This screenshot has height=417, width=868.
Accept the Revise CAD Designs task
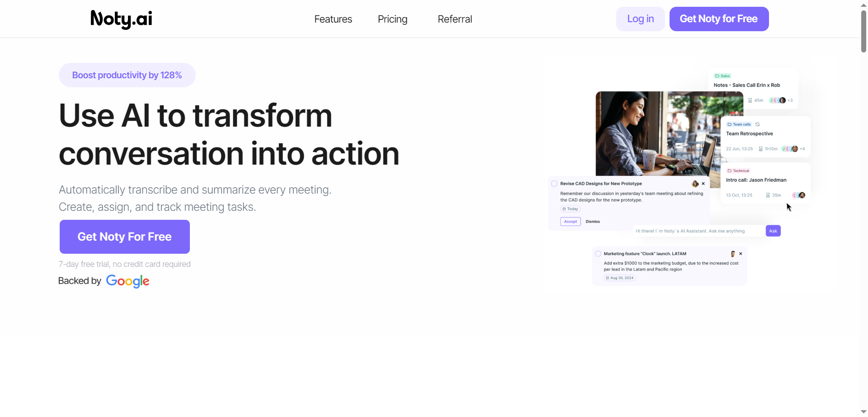coord(571,222)
